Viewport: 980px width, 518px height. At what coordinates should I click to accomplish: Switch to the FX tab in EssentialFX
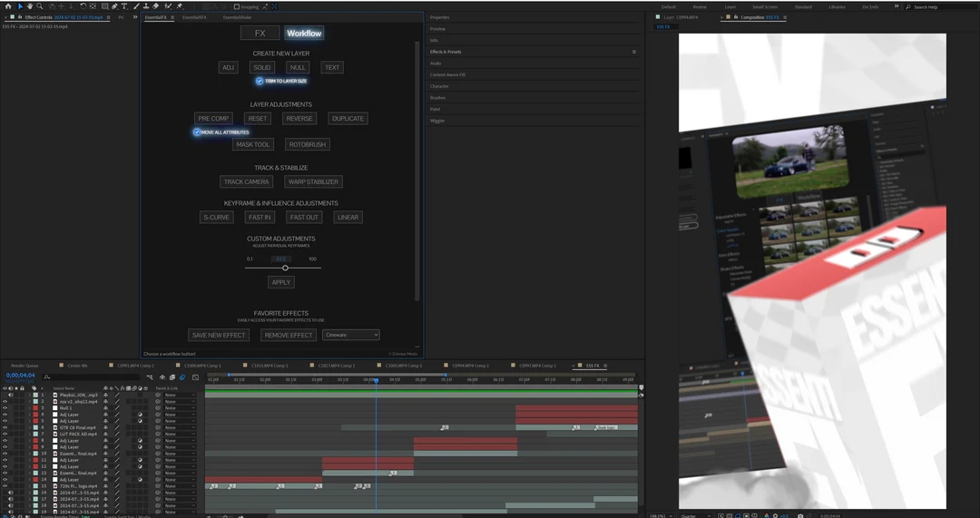(260, 34)
